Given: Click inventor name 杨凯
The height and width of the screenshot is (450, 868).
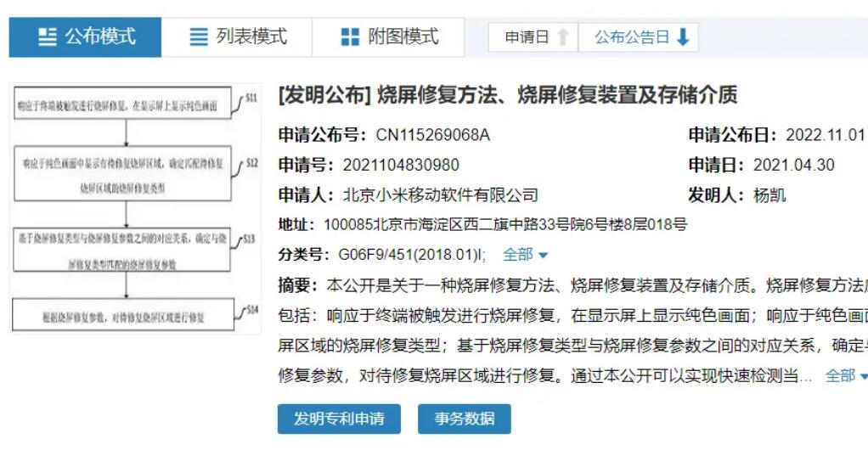Looking at the screenshot, I should 769,195.
